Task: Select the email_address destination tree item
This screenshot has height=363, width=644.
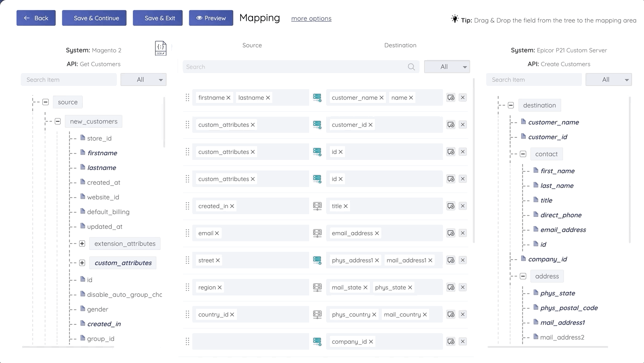Action: (x=563, y=230)
